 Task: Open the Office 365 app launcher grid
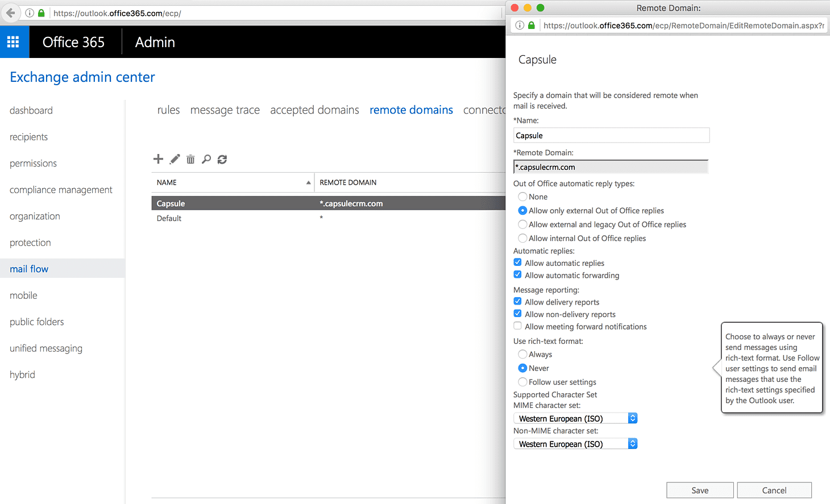coord(13,41)
